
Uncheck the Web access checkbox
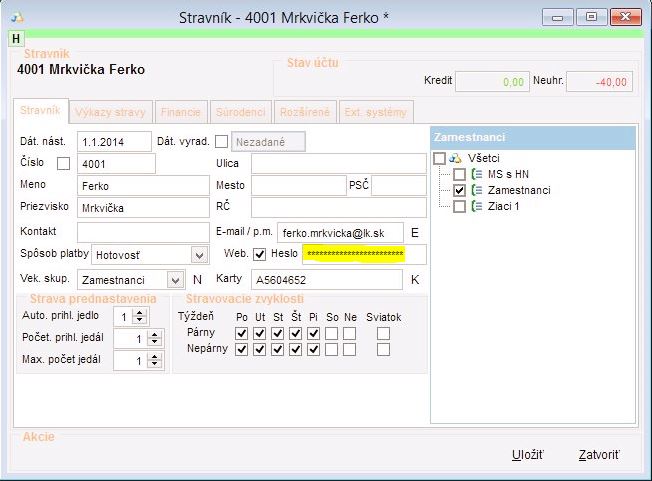coord(259,254)
